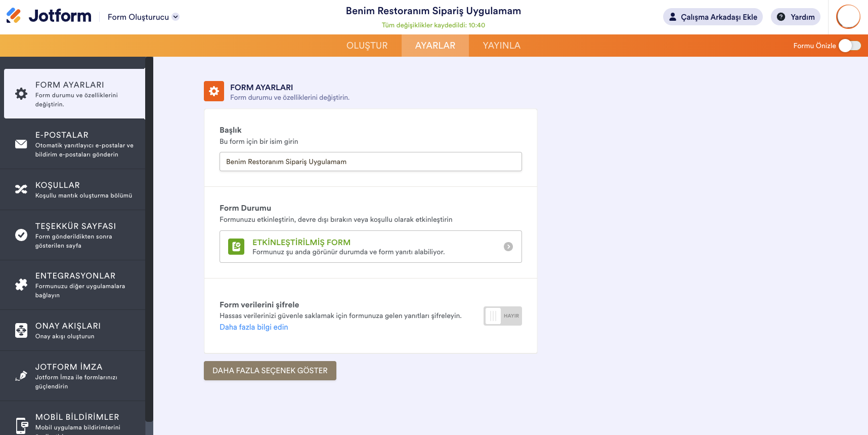Enable the Form verilerini şifrele toggle
This screenshot has height=435, width=868.
coord(502,316)
